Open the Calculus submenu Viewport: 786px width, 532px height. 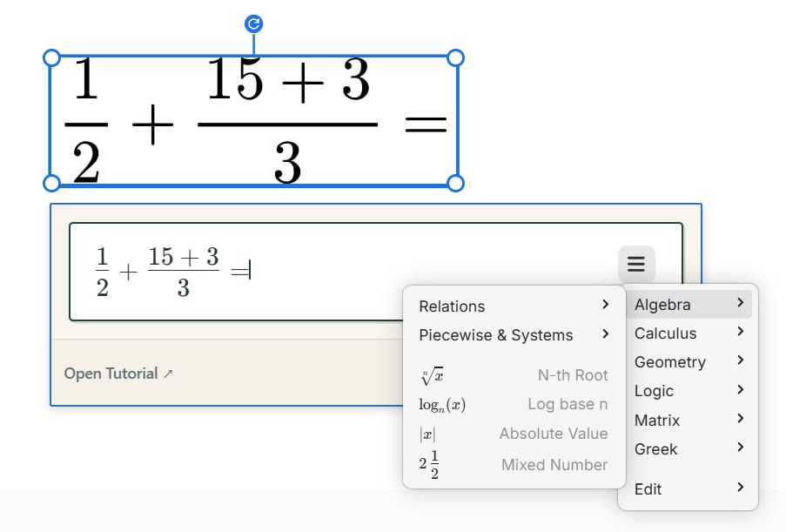point(688,333)
